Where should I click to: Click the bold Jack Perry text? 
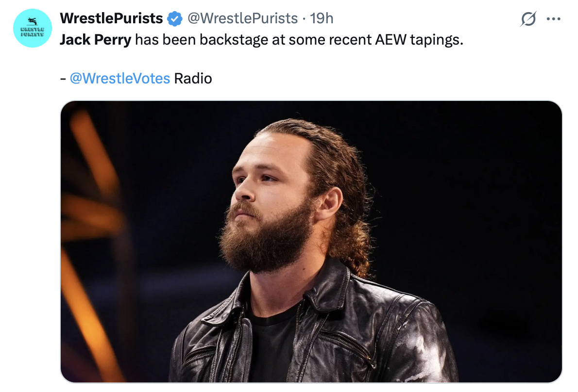(x=96, y=40)
